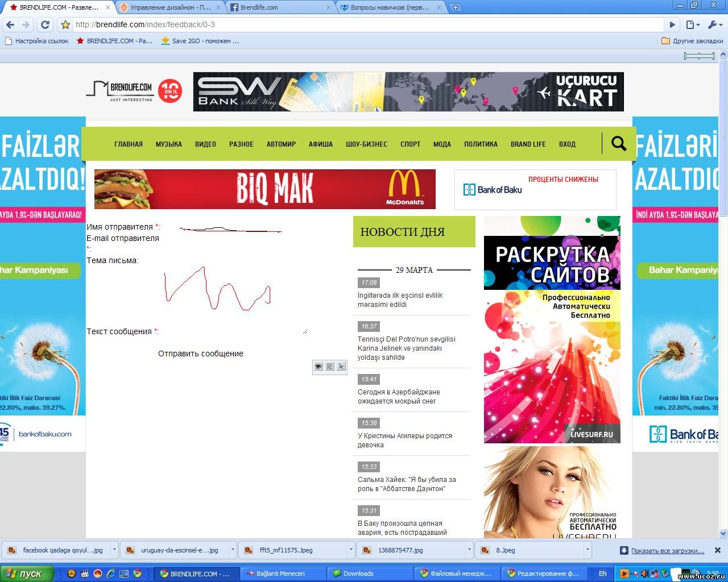Image resolution: width=728 pixels, height=582 pixels.
Task: Open the Другие закладки bookmarks folder
Action: tap(692, 41)
